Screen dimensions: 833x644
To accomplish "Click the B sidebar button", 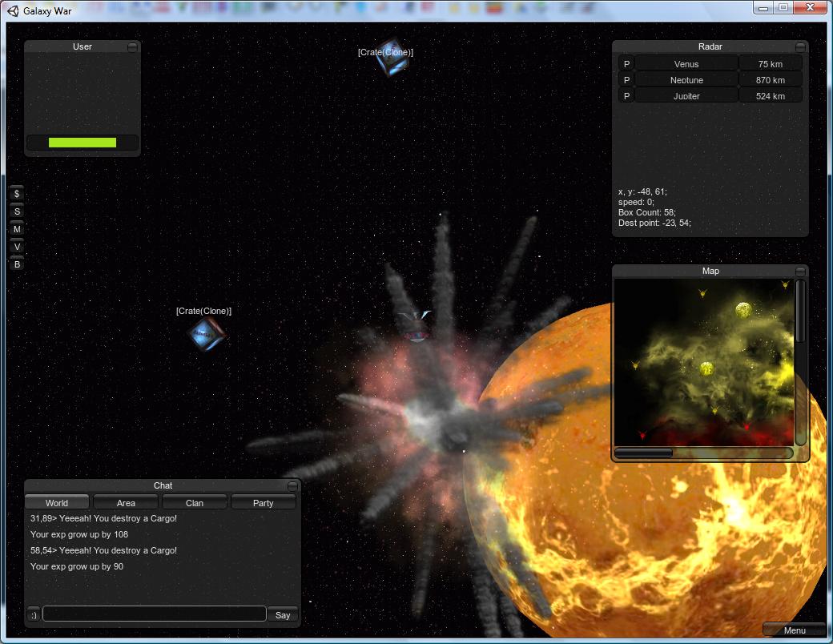I will point(17,264).
